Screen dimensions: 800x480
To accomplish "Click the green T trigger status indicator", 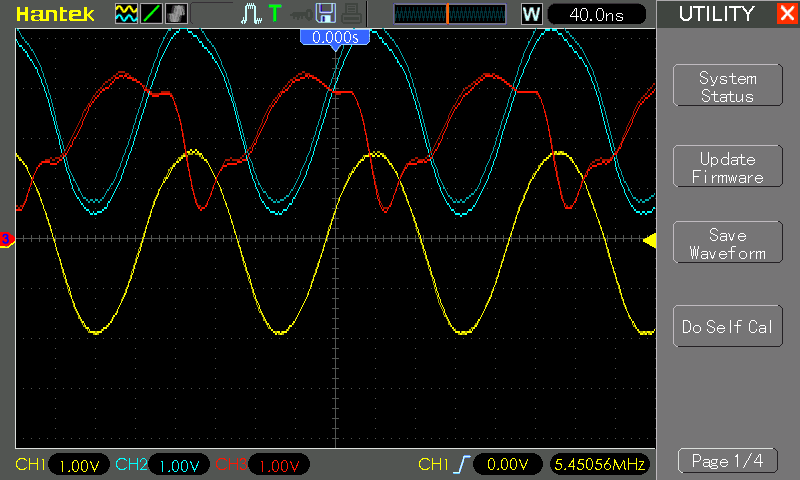I will 274,13.
